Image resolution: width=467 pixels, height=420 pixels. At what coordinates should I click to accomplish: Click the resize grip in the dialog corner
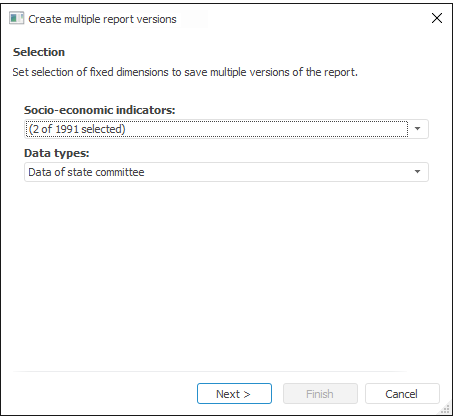(446, 409)
